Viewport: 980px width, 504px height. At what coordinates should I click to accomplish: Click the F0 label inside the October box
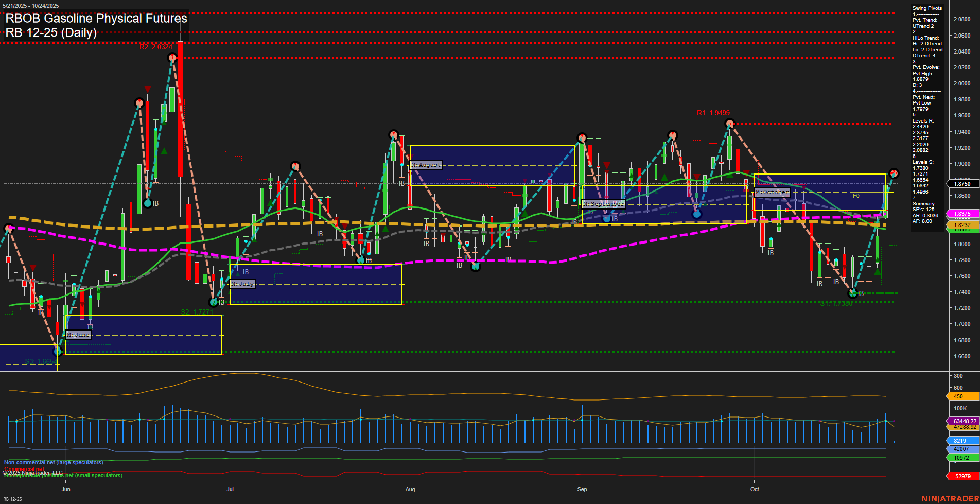coord(856,196)
